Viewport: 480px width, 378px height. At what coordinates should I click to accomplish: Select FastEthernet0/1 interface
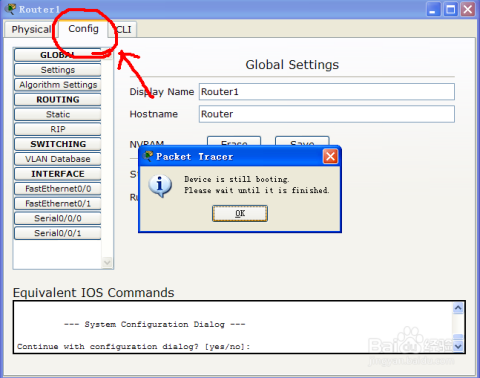pos(58,204)
